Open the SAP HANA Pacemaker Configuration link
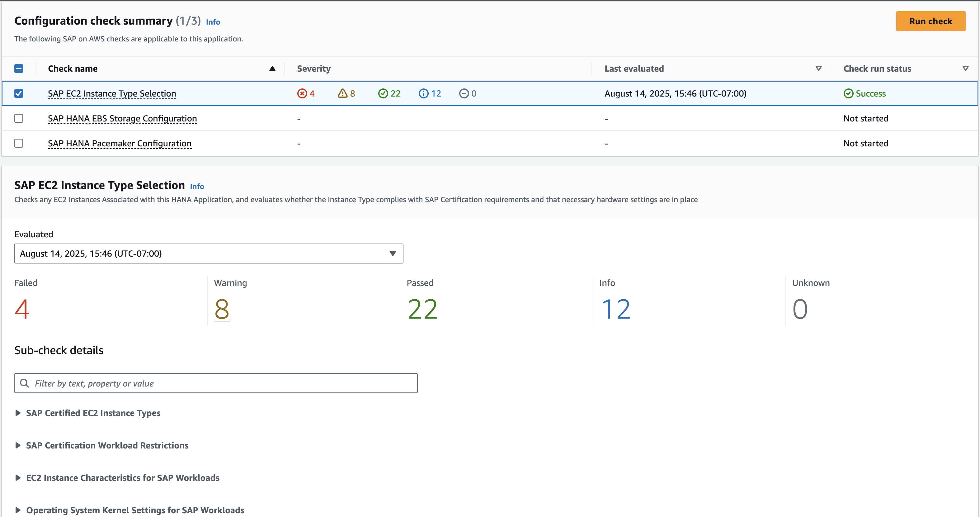 [x=120, y=144]
